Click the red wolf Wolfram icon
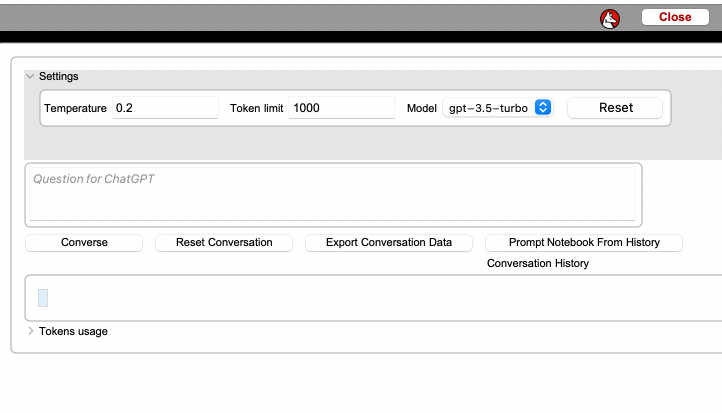This screenshot has height=413, width=722. (610, 17)
